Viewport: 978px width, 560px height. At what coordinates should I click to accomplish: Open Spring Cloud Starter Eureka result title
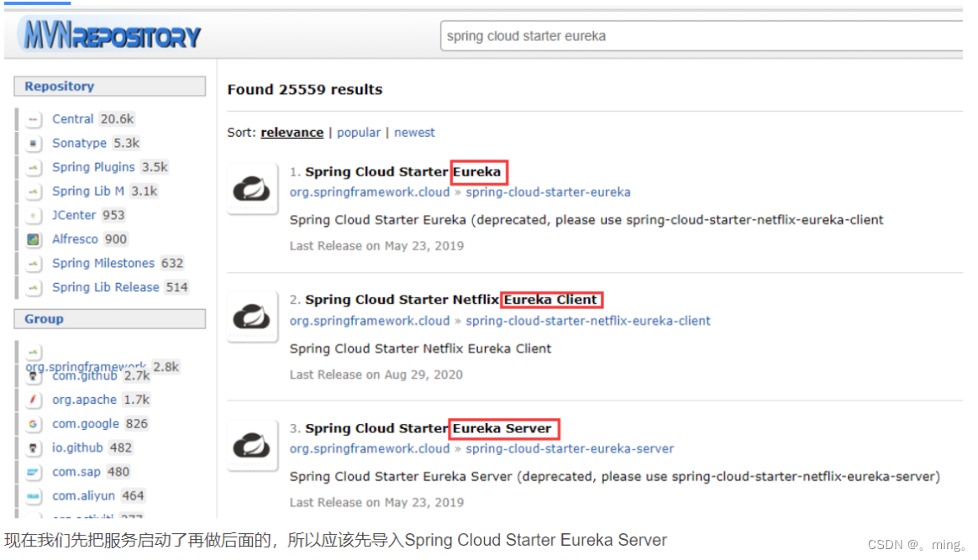403,172
